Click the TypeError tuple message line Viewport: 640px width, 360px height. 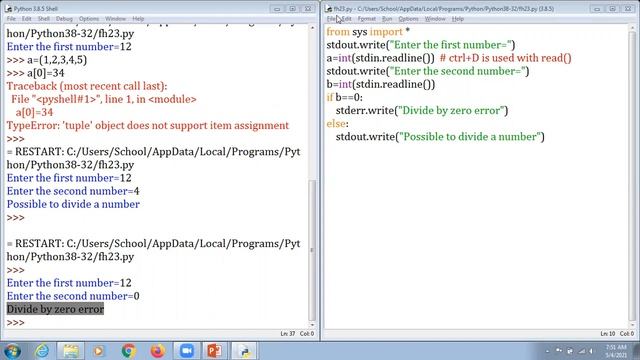[x=147, y=125]
